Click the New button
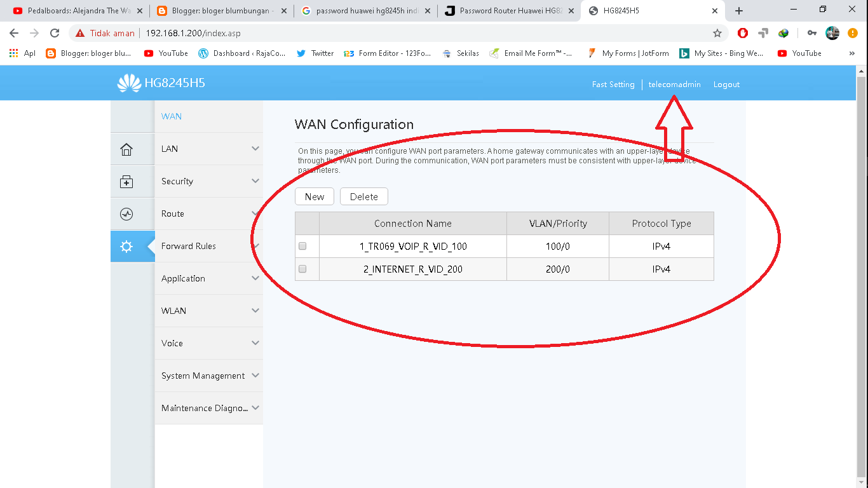 click(x=314, y=196)
